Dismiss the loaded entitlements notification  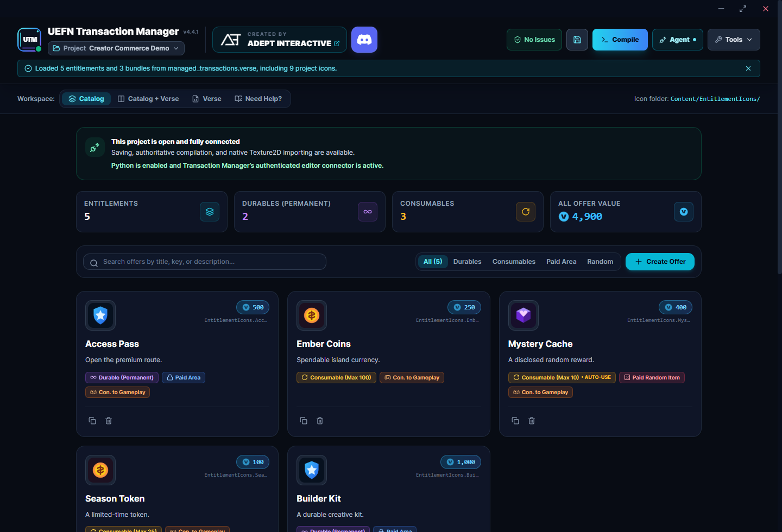click(x=748, y=68)
